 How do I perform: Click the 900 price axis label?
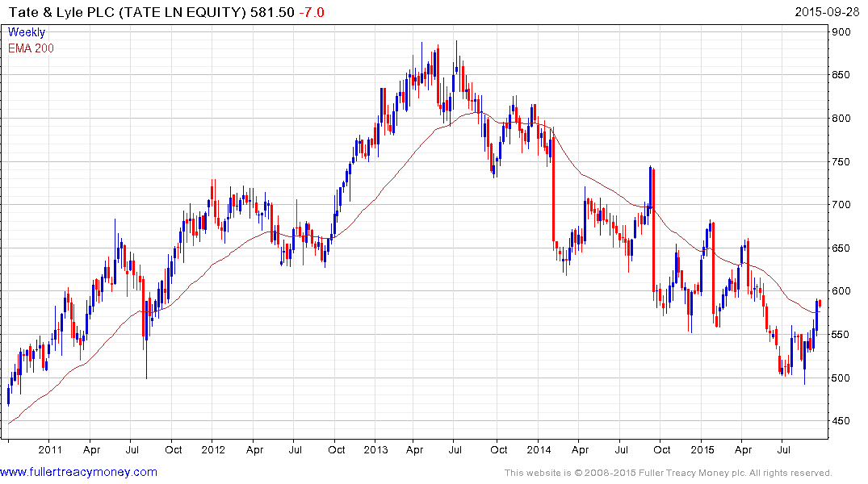[841, 32]
